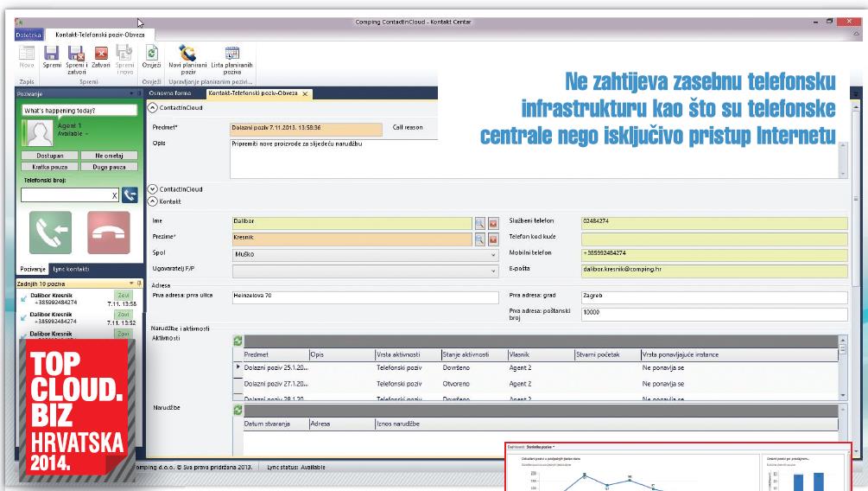Open the Spol dropdown

[x=495, y=255]
